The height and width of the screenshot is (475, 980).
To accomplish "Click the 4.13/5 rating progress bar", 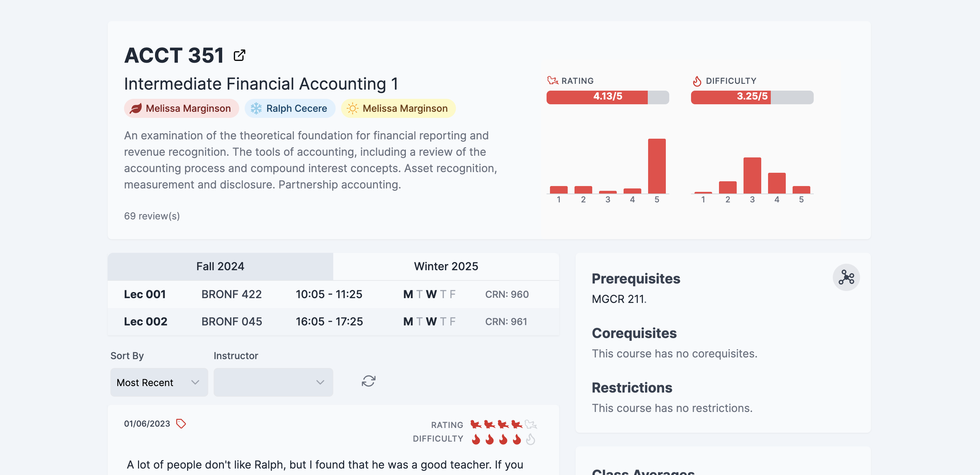I will click(608, 97).
